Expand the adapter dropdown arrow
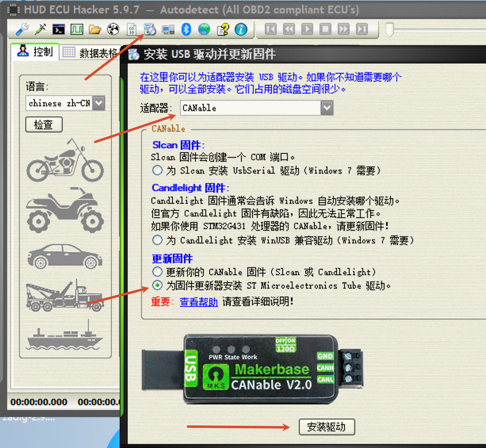The image size is (486, 448). pos(327,108)
